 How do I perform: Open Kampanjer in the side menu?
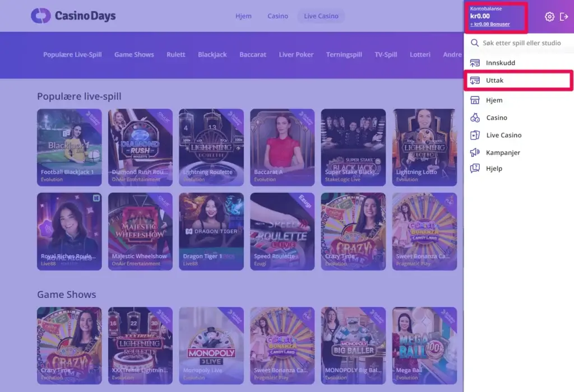click(x=519, y=152)
